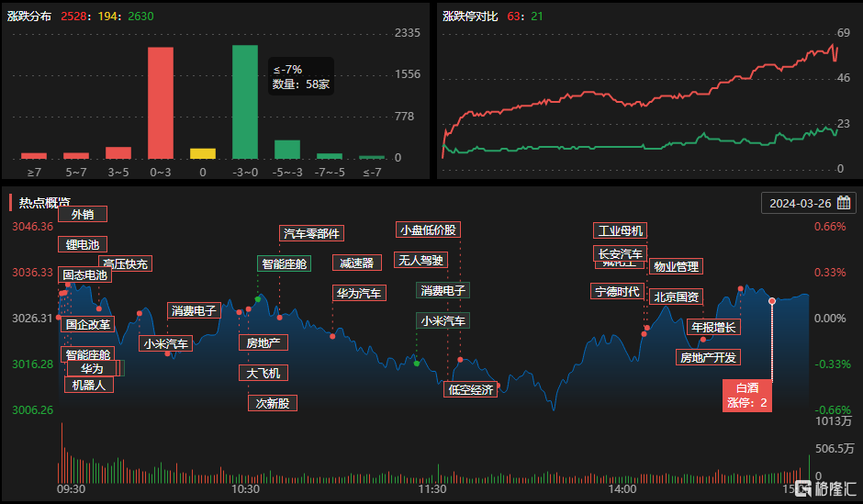Click the 11:30 time axis label
Screen dimensions: 863x504
pos(432,488)
